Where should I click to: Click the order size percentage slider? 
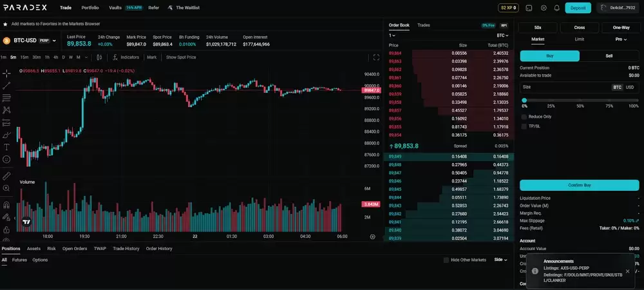[579, 101]
